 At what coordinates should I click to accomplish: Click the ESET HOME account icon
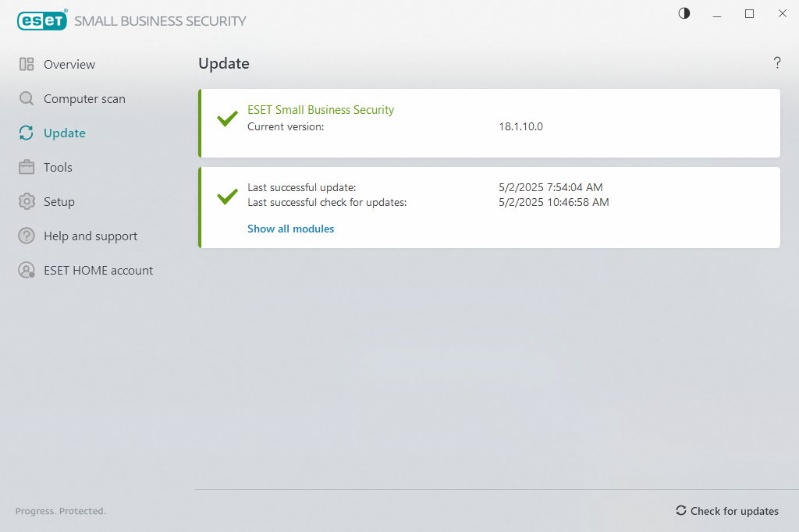pyautogui.click(x=27, y=271)
